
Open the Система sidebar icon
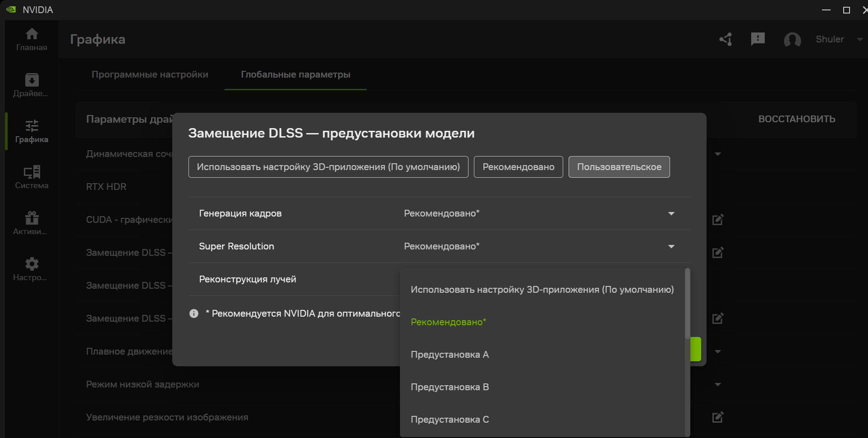click(32, 172)
